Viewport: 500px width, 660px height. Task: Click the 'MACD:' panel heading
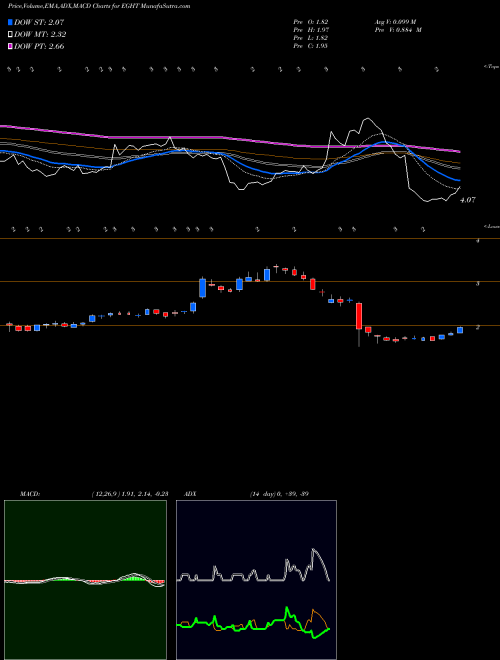30,494
